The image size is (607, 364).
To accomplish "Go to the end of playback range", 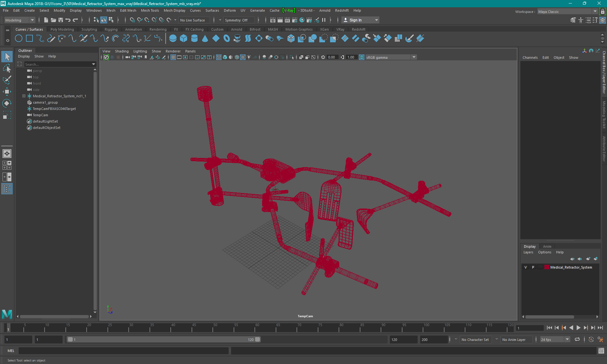I will (x=600, y=328).
